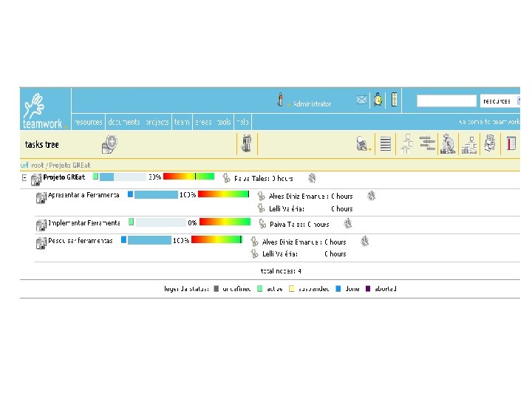Screen dimensions: 532x399
Task: Click the Implementar Ferramenta task icon
Action: point(41,225)
